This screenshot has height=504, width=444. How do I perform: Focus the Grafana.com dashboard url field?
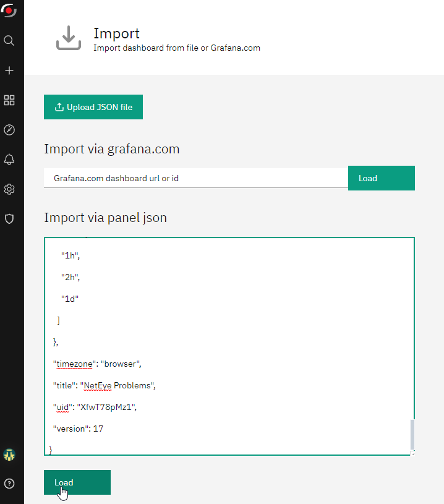tap(196, 178)
